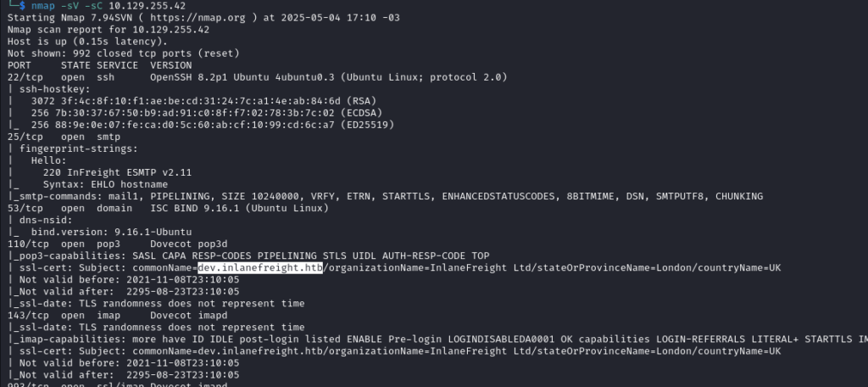Select the 110/tcp pop3 port line

click(x=117, y=244)
